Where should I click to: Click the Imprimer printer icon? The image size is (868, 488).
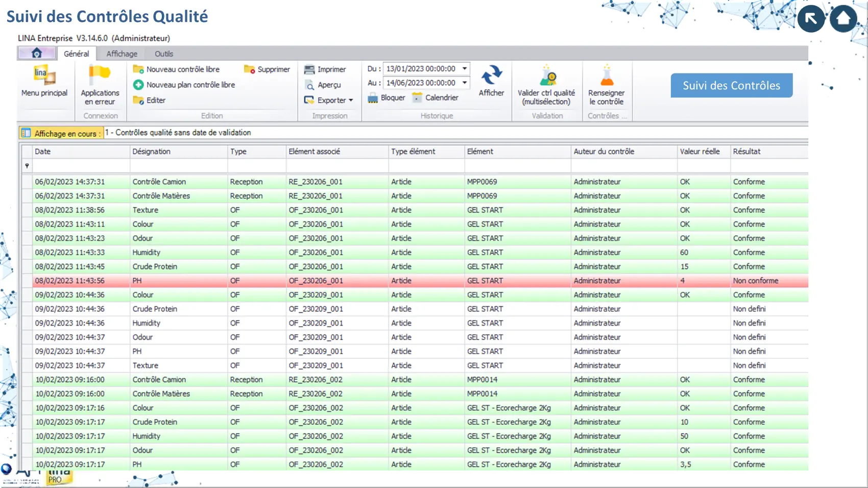(x=309, y=69)
